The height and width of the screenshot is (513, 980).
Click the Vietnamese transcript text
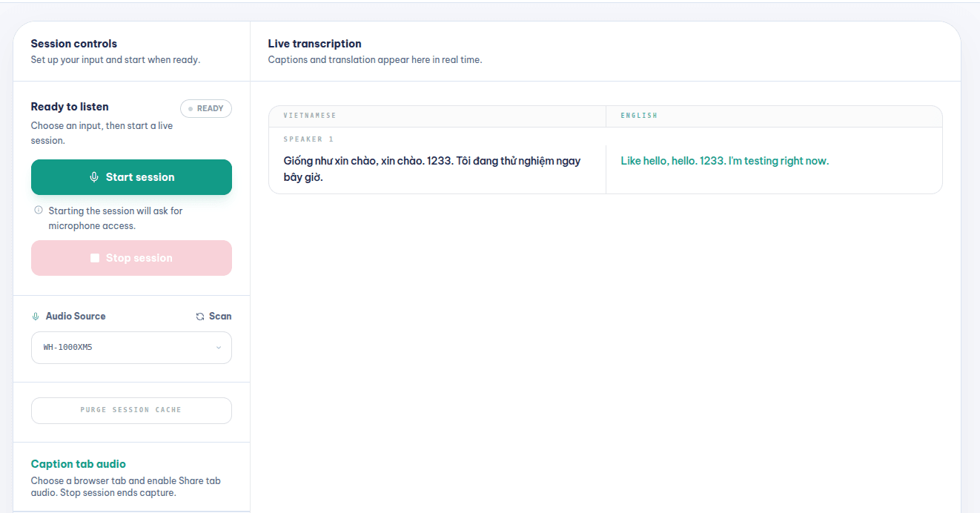pyautogui.click(x=432, y=169)
